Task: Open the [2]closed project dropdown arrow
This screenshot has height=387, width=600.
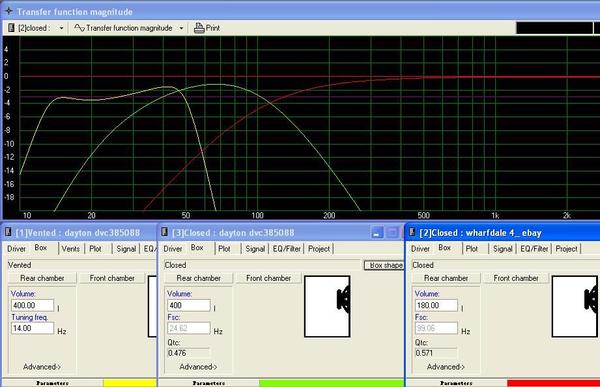Action: [61, 28]
